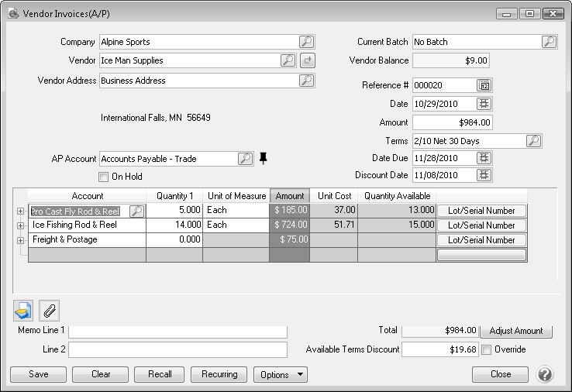Enable the On Hold checkbox
572x392 pixels.
104,177
